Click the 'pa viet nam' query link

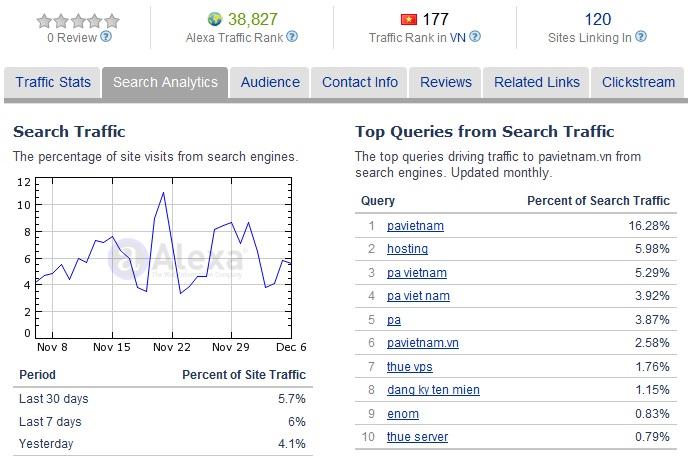click(x=418, y=296)
